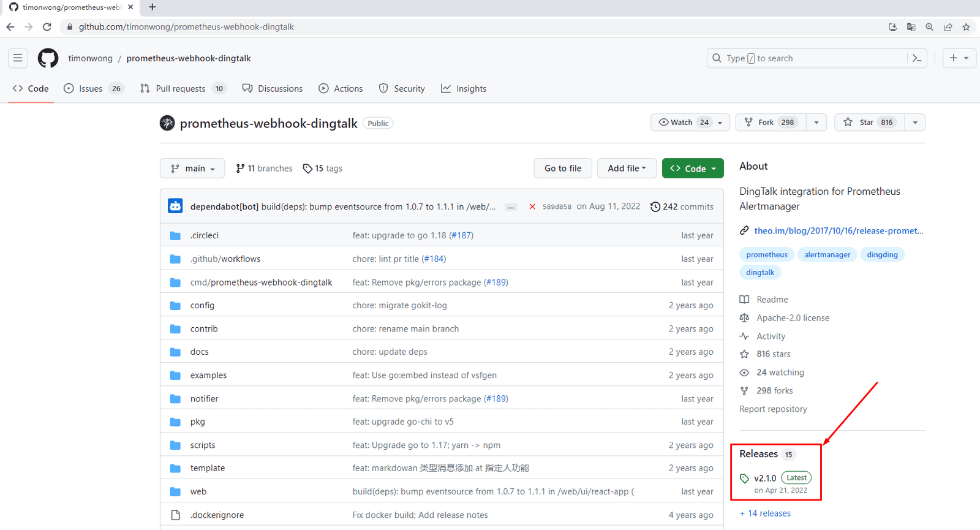This screenshot has width=980, height=530.
Task: Click the translate page icon
Action: tap(911, 27)
